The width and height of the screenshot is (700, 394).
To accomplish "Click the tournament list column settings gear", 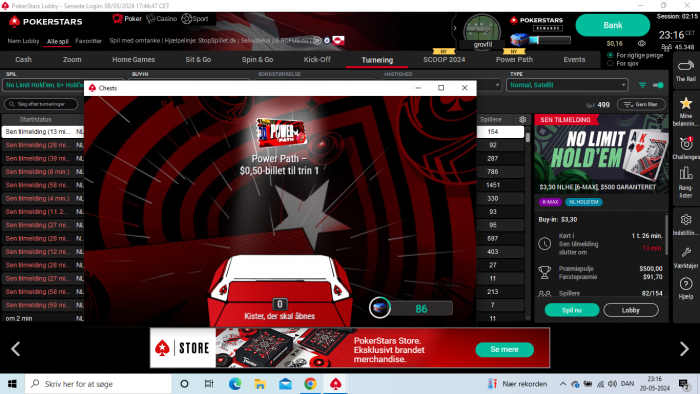I will coord(522,120).
